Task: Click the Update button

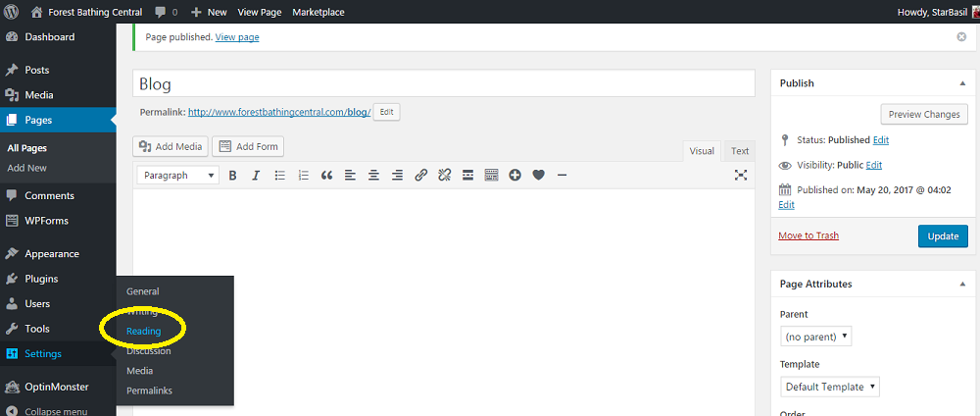Action: tap(943, 236)
